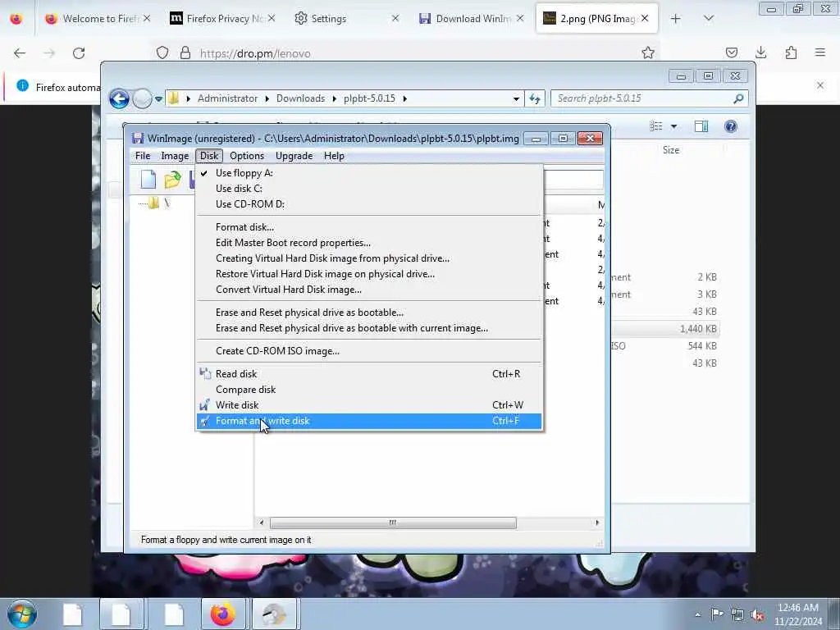Open the Options menu in WinImage
840x630 pixels.
(246, 156)
